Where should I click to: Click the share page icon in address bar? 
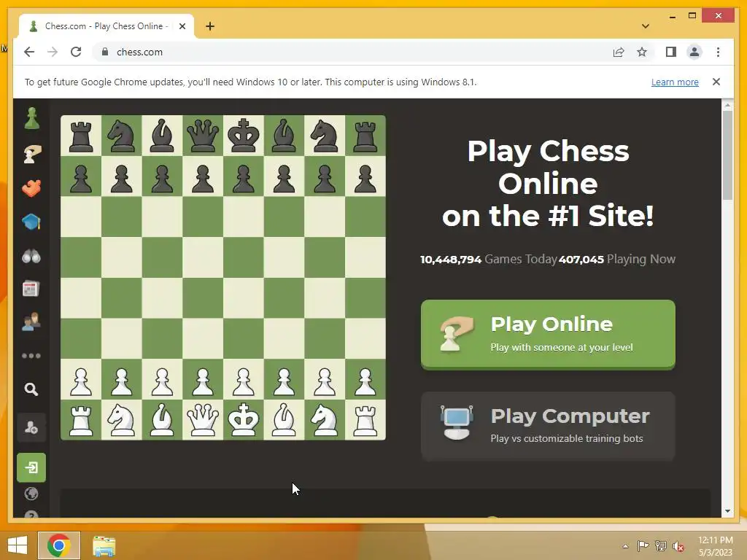point(619,52)
